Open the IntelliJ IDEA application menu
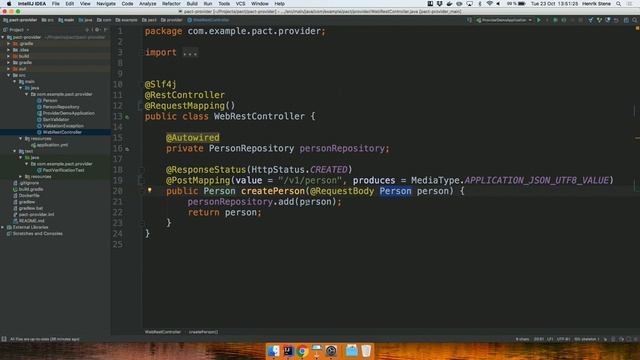Viewport: 640px width, 360px height. point(32,4)
